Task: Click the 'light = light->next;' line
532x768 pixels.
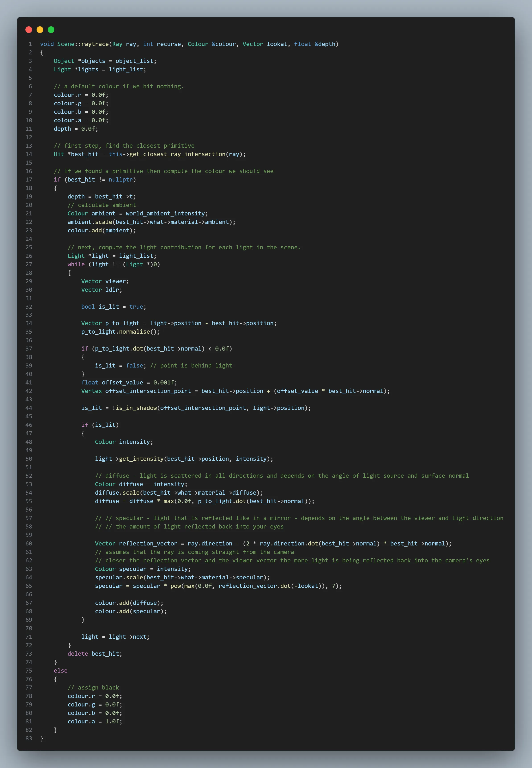Action: click(115, 637)
